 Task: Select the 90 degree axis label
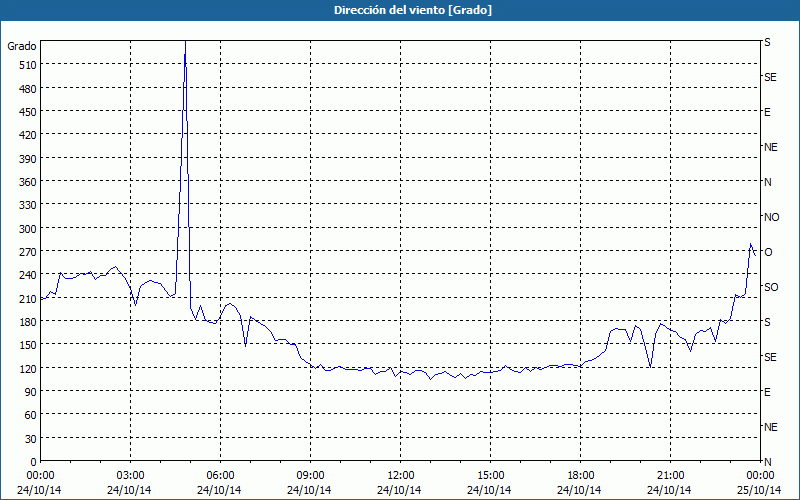tap(31, 392)
